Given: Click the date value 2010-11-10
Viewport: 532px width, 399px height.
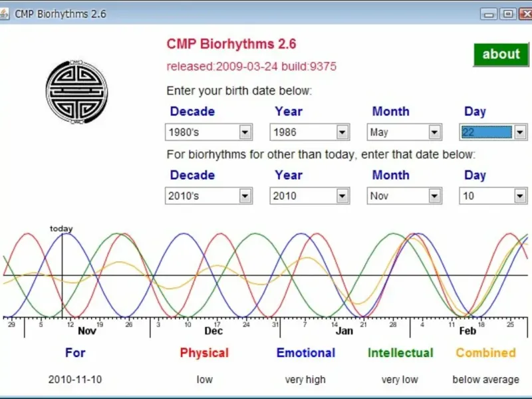Looking at the screenshot, I should (75, 379).
